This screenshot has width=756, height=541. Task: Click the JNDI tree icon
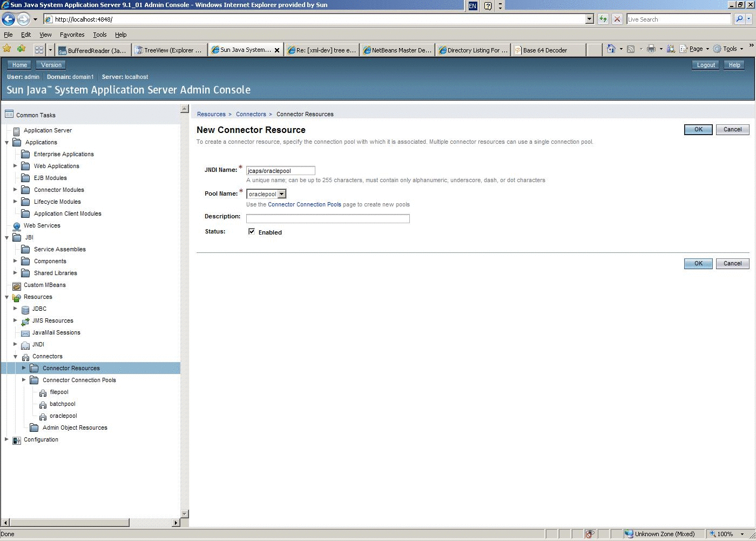tap(25, 345)
